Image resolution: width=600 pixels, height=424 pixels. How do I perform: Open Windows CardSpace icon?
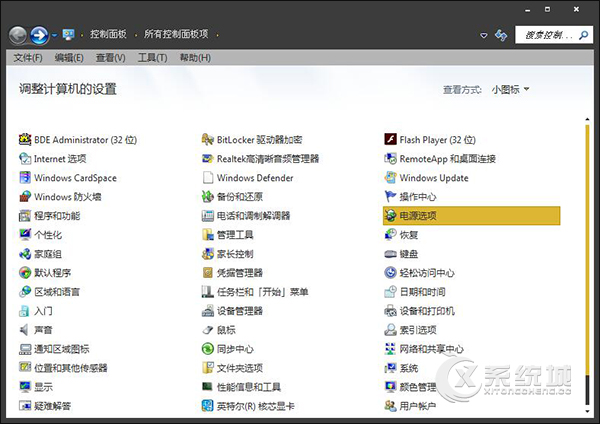25,178
